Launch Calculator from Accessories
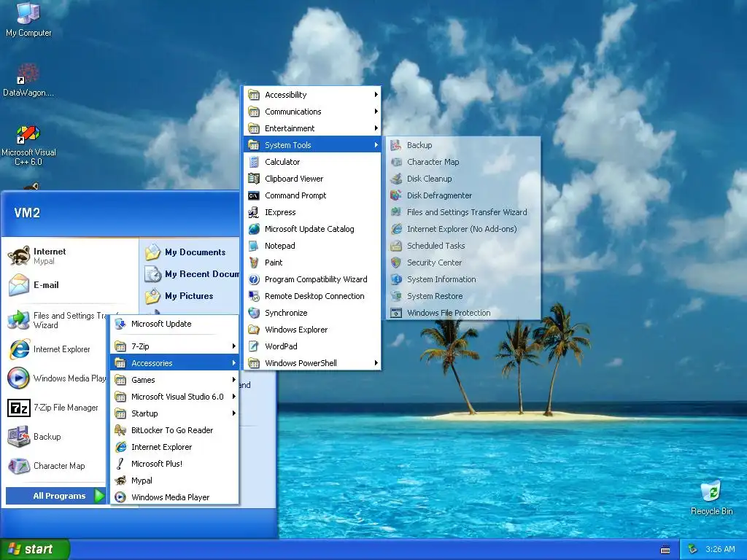The image size is (747, 560). pyautogui.click(x=312, y=162)
